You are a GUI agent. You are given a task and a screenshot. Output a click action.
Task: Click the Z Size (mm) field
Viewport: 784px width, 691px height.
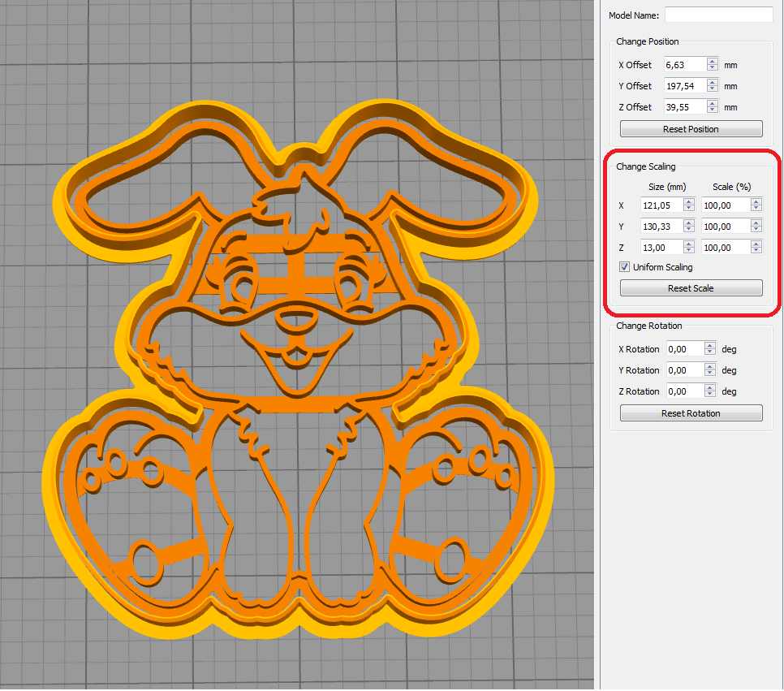pyautogui.click(x=662, y=247)
